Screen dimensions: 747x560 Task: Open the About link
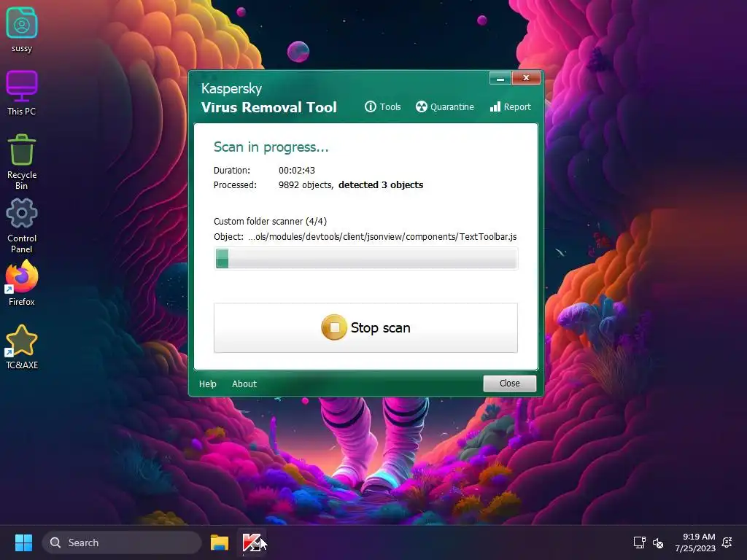tap(244, 384)
